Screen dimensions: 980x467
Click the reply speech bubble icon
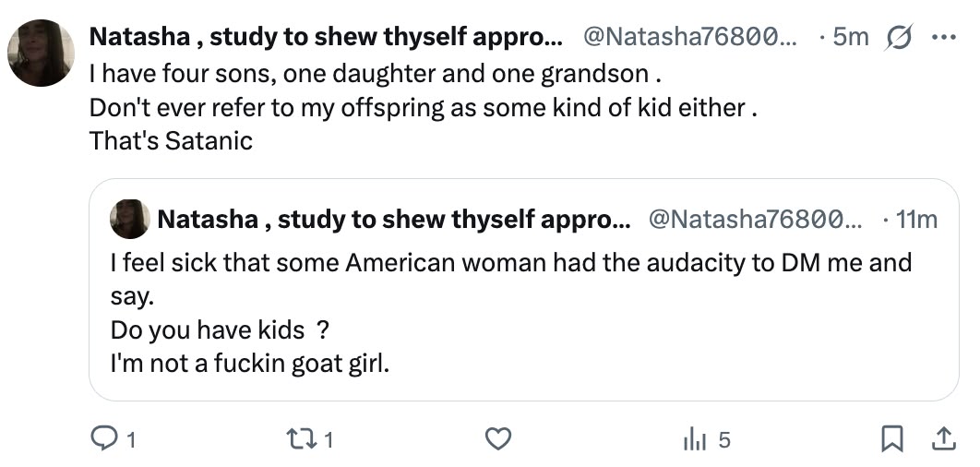pos(102,439)
